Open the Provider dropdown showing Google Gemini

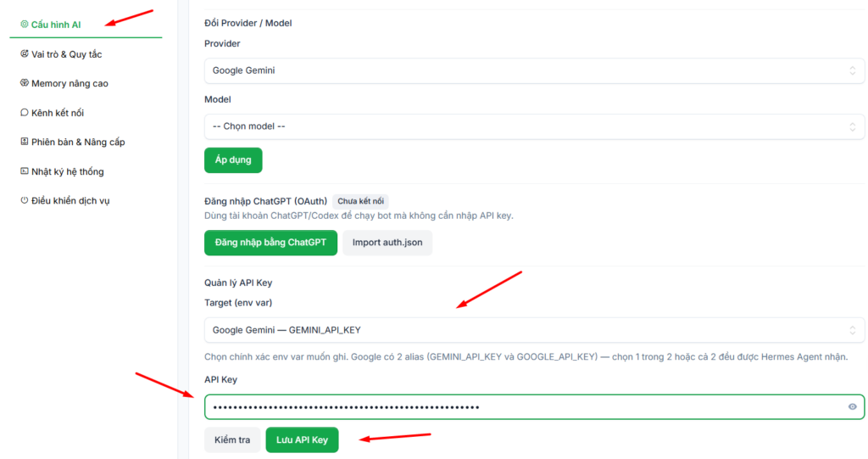pyautogui.click(x=534, y=70)
